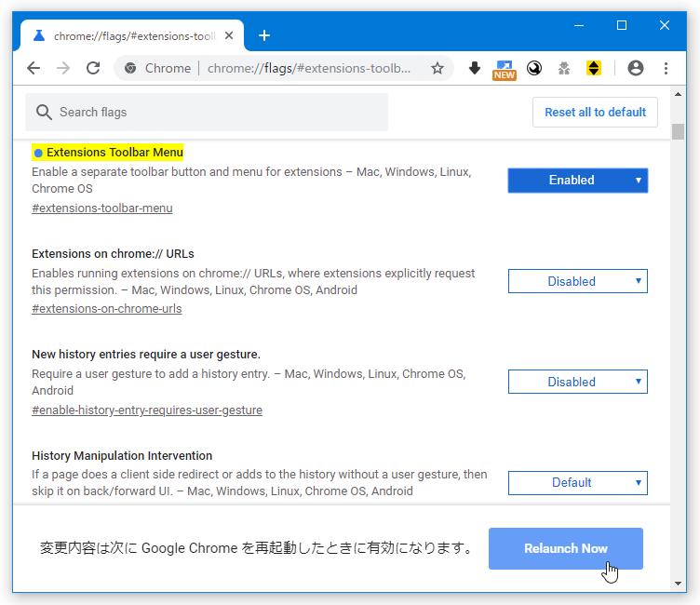700x605 pixels.
Task: Open the user profile avatar menu
Action: [635, 68]
